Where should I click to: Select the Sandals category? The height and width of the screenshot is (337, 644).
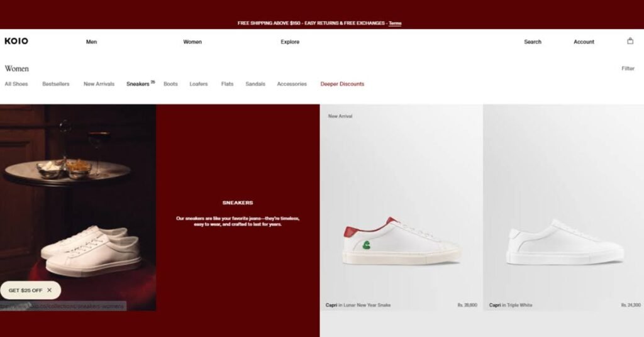[x=255, y=84]
